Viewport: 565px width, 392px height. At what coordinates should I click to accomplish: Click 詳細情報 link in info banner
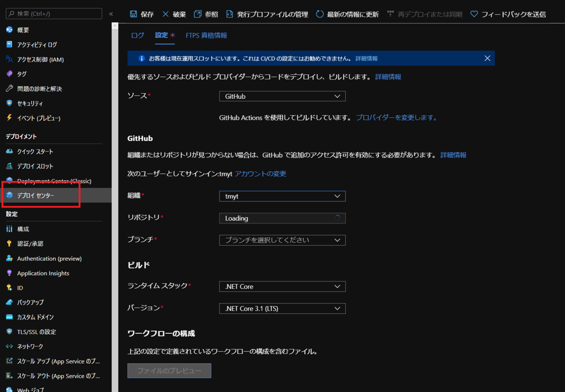[x=366, y=58]
